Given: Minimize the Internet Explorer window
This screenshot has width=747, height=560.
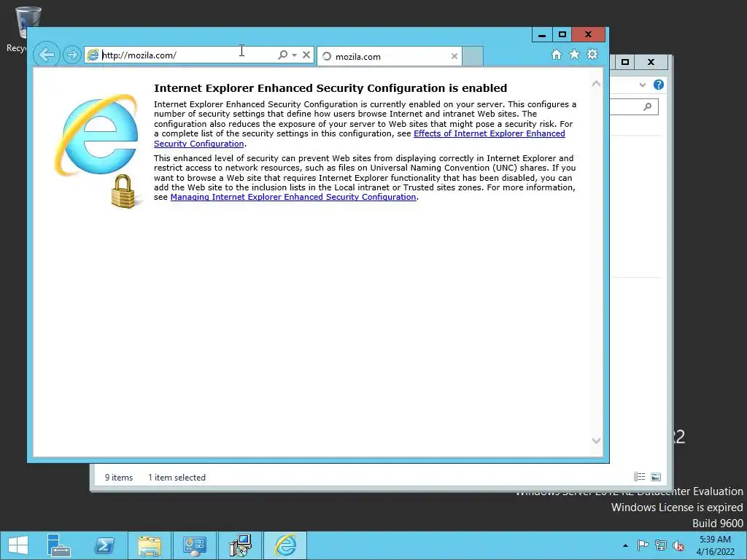Looking at the screenshot, I should (542, 35).
